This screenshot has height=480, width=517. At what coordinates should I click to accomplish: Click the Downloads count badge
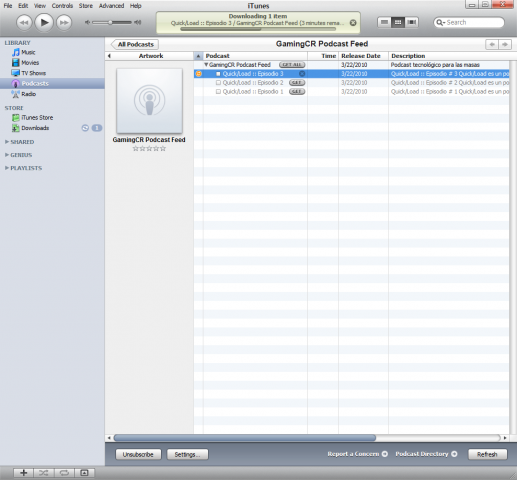coord(97,128)
